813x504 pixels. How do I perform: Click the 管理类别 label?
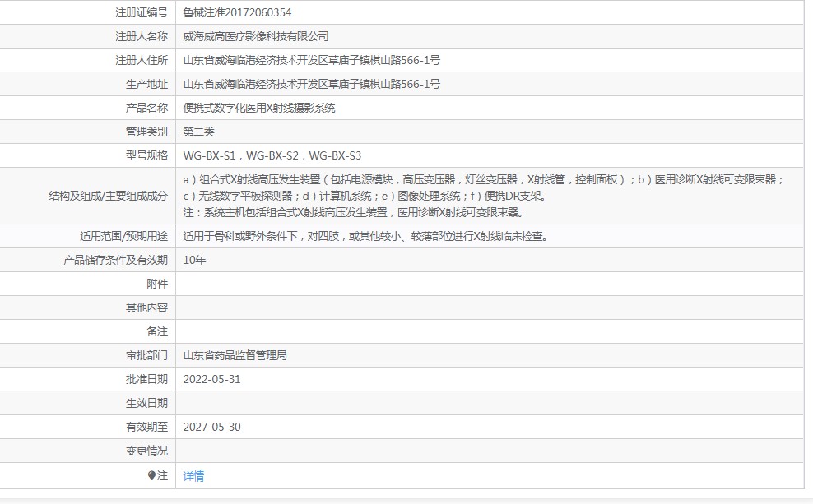146,132
